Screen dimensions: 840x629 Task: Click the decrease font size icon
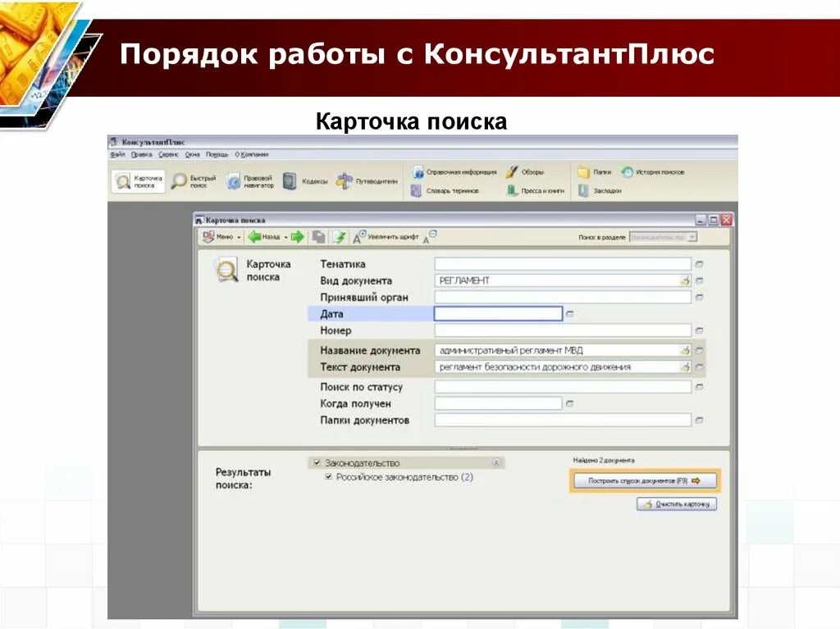point(430,237)
